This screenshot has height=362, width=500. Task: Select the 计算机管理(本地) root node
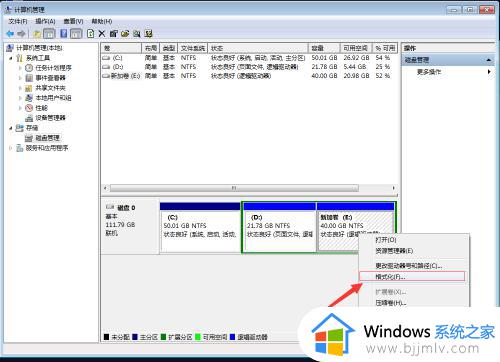(39, 48)
